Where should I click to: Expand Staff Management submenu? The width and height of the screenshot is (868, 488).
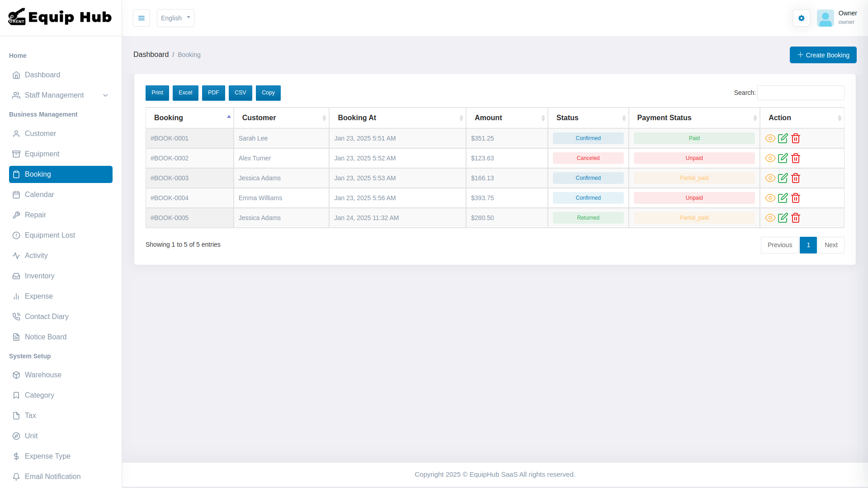pos(61,95)
